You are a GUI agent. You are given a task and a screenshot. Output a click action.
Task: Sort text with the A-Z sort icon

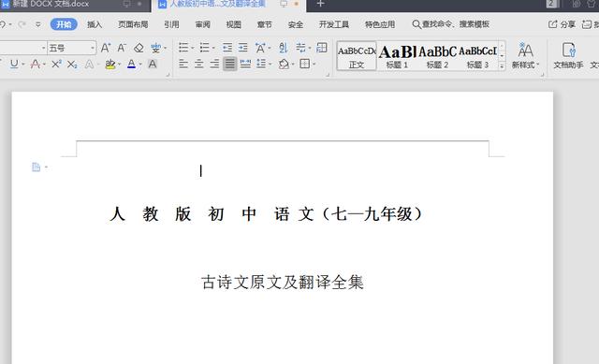283,48
